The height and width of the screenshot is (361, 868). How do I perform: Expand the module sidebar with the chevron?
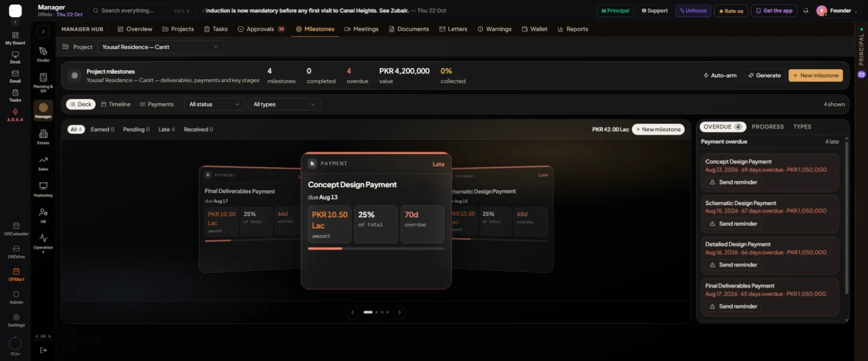(43, 32)
